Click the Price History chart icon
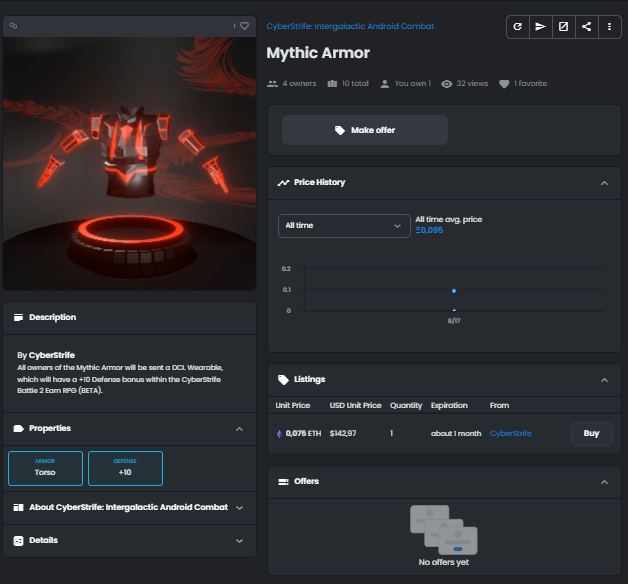 [283, 183]
